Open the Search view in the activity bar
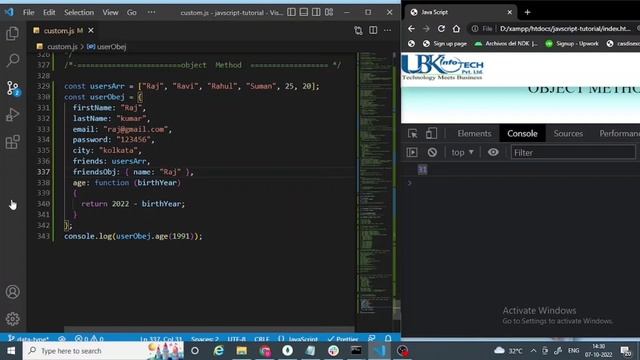640x360 pixels. [x=13, y=60]
